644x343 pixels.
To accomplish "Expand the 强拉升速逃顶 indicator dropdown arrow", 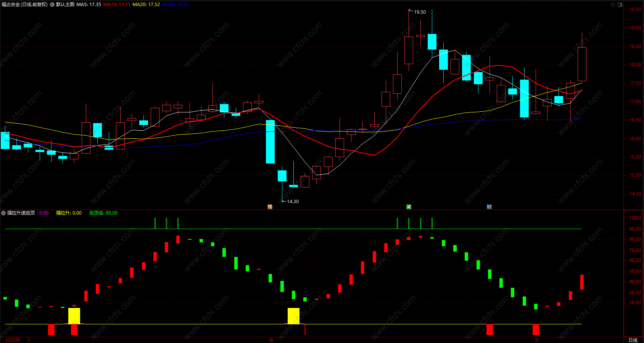I will click(3, 213).
